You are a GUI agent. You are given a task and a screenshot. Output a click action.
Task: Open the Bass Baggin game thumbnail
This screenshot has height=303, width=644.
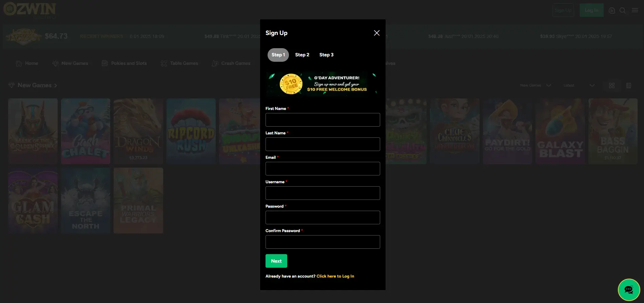point(613,131)
